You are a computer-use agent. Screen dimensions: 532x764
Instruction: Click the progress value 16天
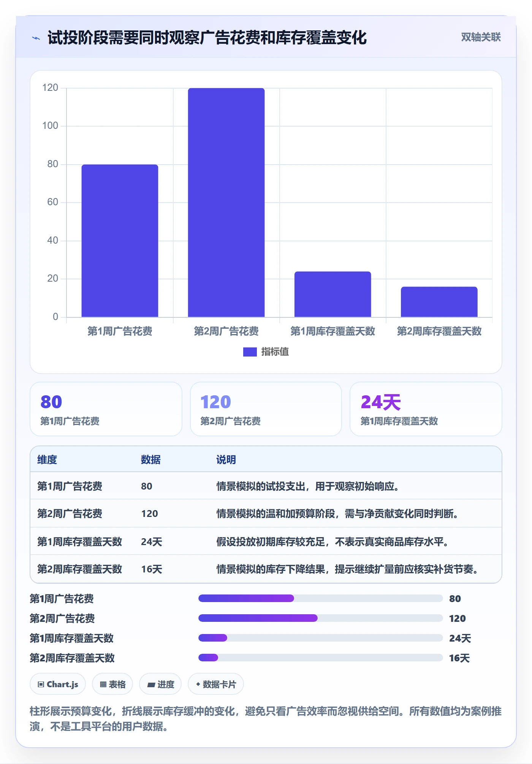coord(459,658)
